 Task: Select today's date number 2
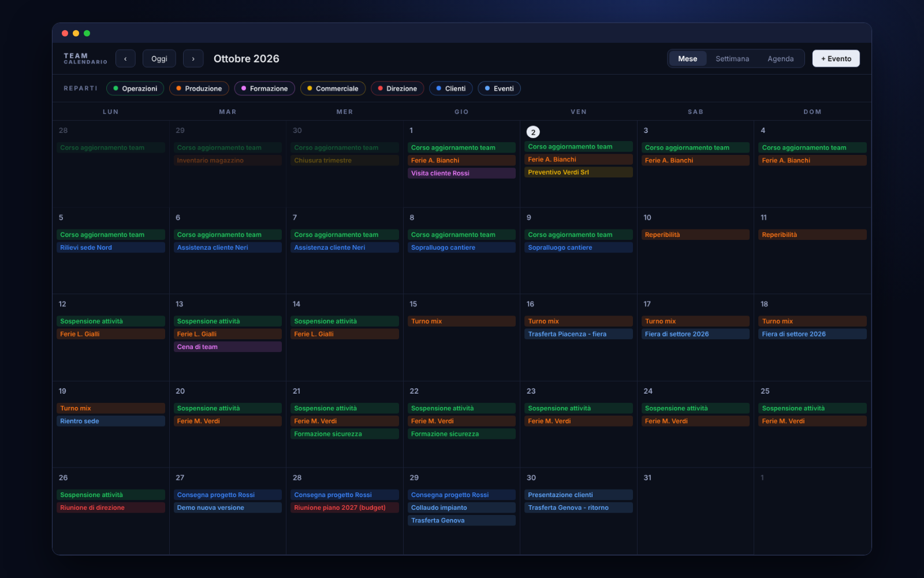[533, 132]
